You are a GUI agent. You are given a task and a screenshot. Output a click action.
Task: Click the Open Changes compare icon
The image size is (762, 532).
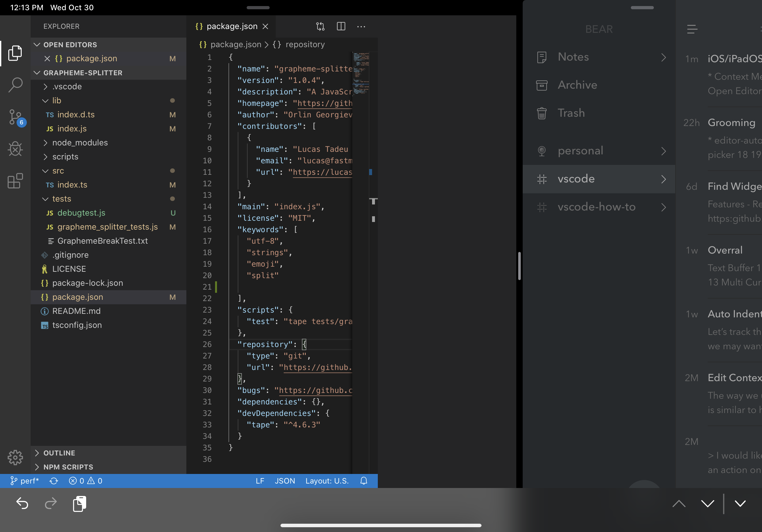coord(320,26)
